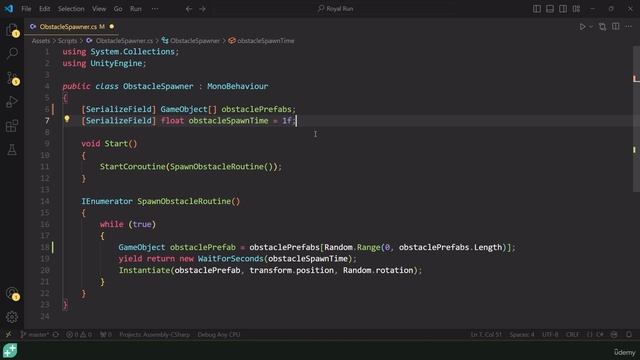The width and height of the screenshot is (640, 360).
Task: Change the CRLF end of line sequence
Action: 572,334
